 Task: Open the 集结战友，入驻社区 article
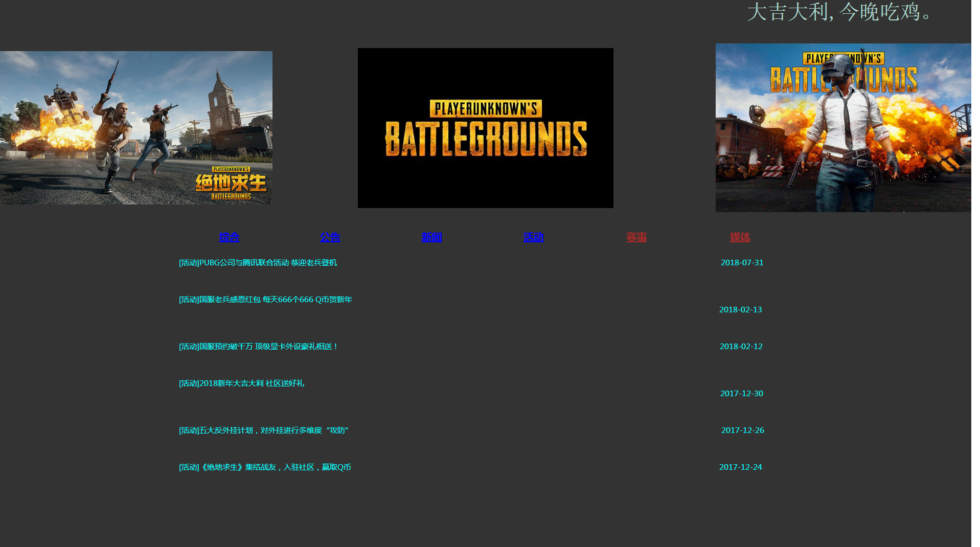tap(265, 467)
